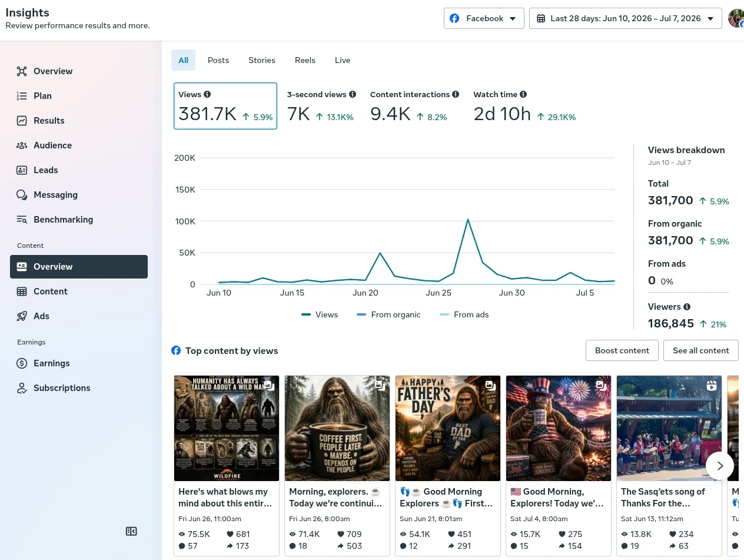Image resolution: width=744 pixels, height=560 pixels.
Task: Click the See all content button
Action: [x=701, y=350]
